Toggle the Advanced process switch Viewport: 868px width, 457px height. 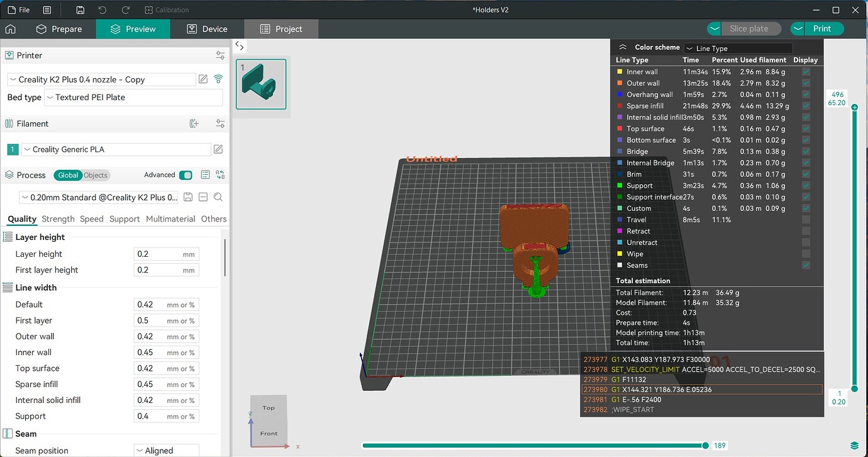point(185,174)
